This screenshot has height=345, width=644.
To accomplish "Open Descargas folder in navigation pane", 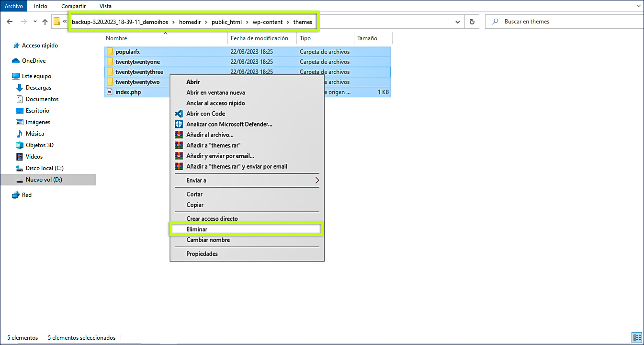I will point(38,88).
